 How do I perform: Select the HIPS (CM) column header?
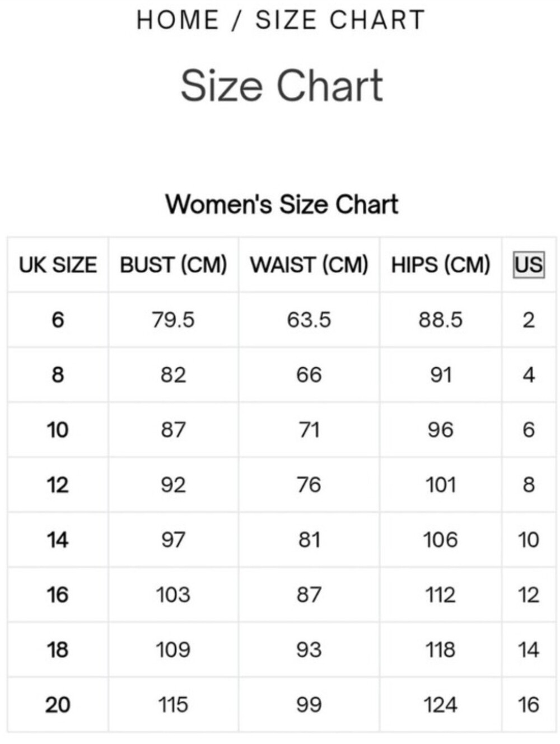(441, 265)
